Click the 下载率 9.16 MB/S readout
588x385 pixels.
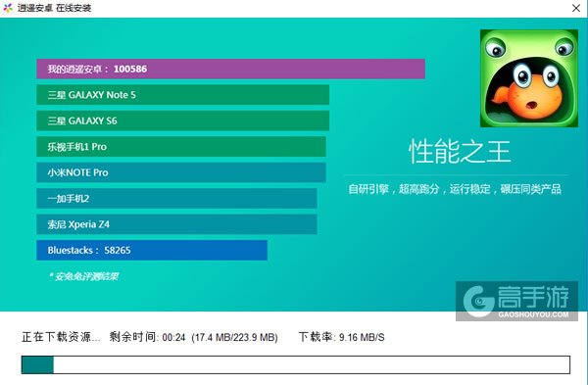342,337
